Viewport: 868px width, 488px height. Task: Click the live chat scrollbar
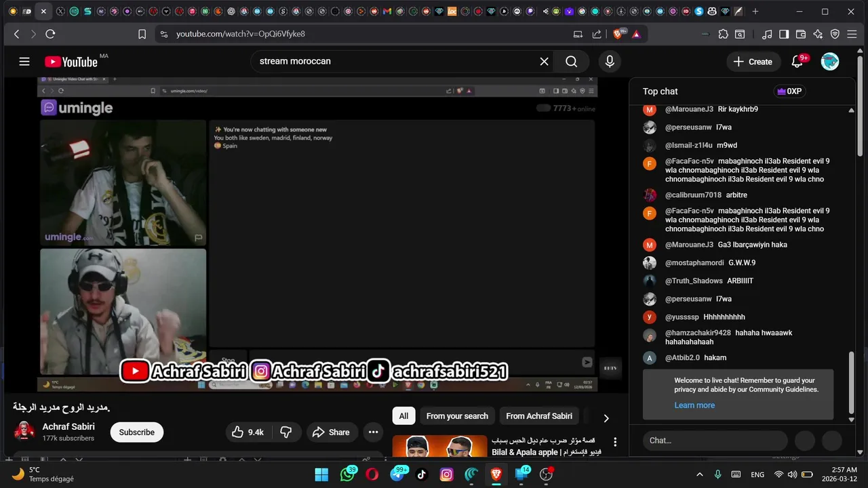point(852,383)
